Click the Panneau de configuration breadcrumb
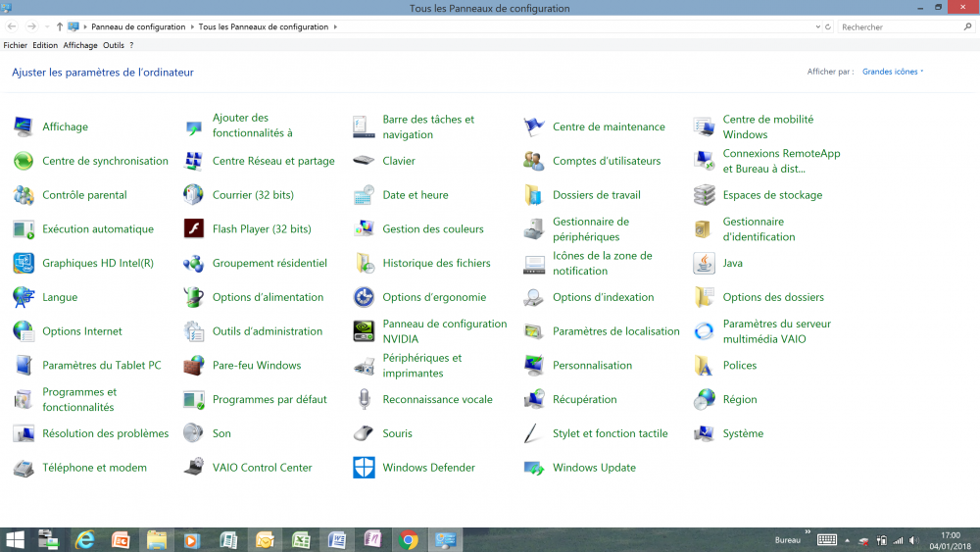 click(x=138, y=26)
